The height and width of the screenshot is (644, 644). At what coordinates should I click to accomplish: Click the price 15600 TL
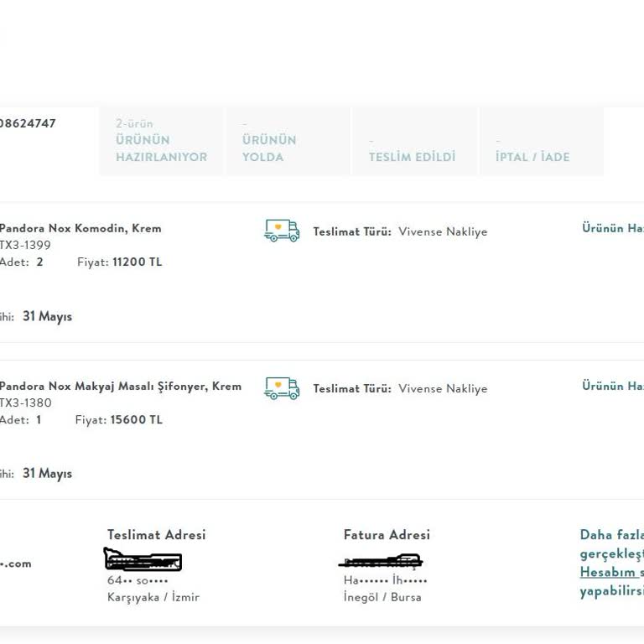click(137, 420)
